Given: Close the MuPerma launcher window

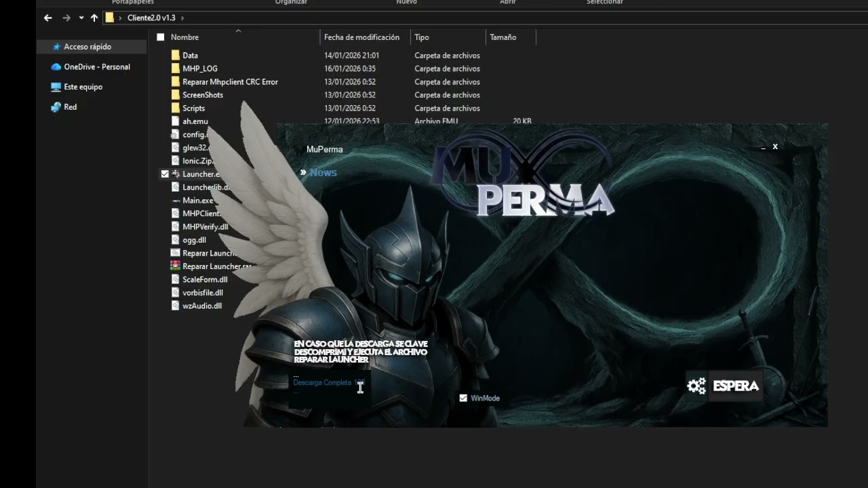Looking at the screenshot, I should click(x=775, y=146).
